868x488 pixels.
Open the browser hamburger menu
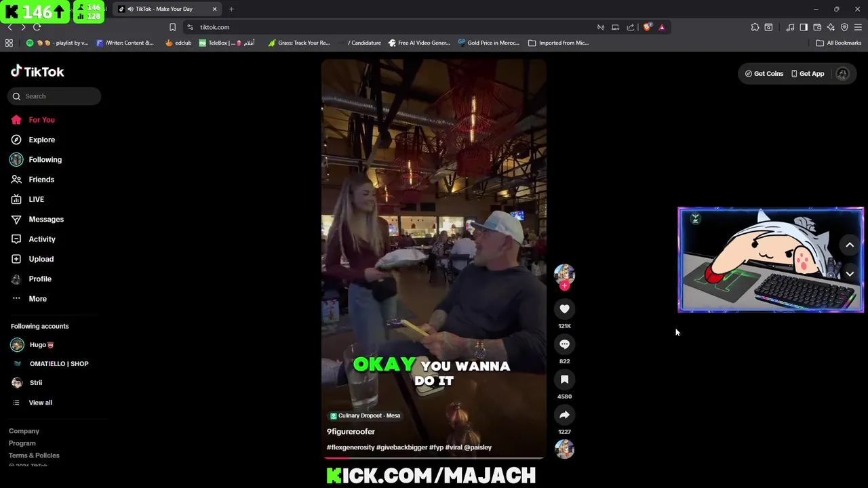[x=858, y=27]
